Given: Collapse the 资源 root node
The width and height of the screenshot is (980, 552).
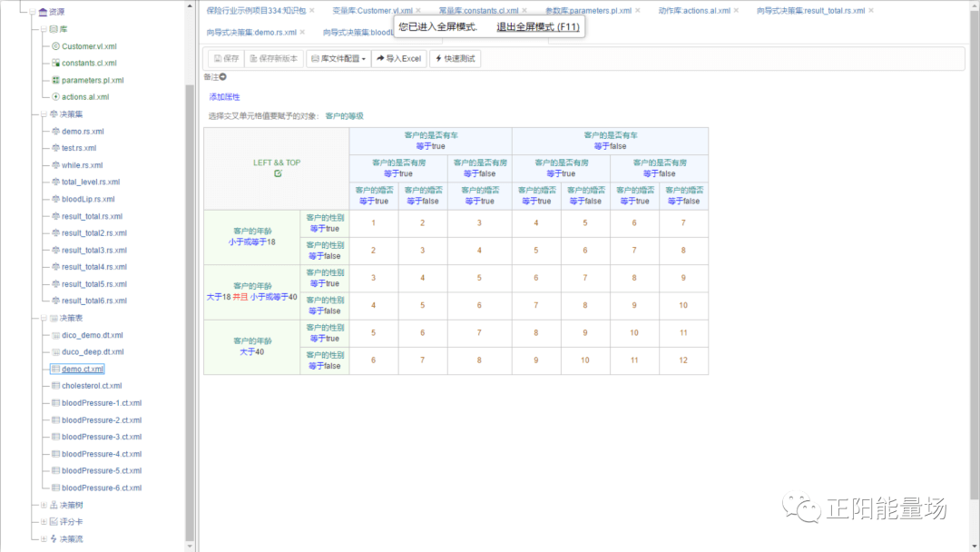Looking at the screenshot, I should point(32,12).
